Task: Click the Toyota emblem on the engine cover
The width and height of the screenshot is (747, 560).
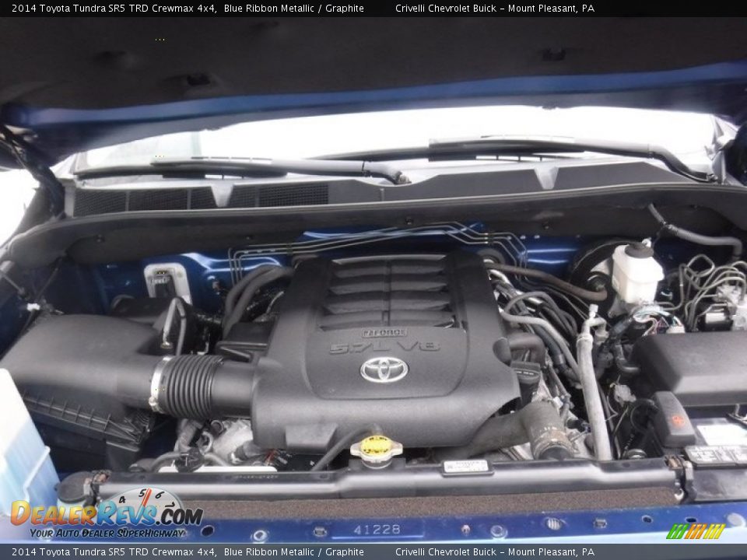Action: point(384,370)
